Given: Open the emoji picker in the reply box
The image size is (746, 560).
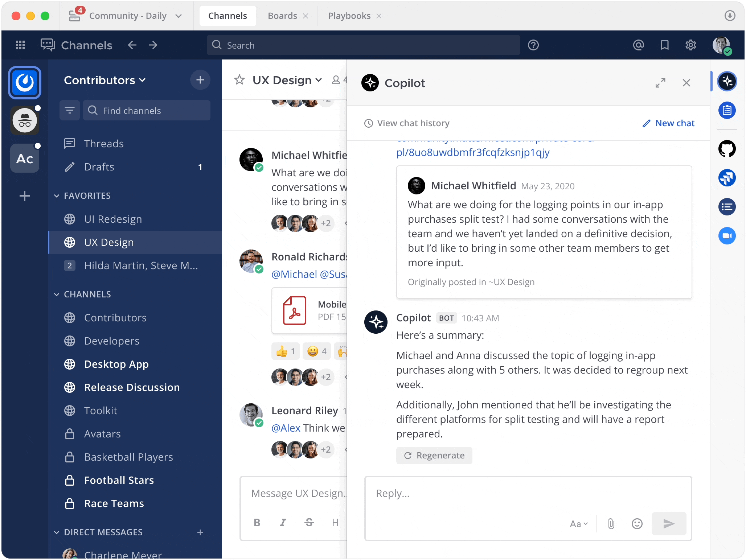Looking at the screenshot, I should 637,523.
